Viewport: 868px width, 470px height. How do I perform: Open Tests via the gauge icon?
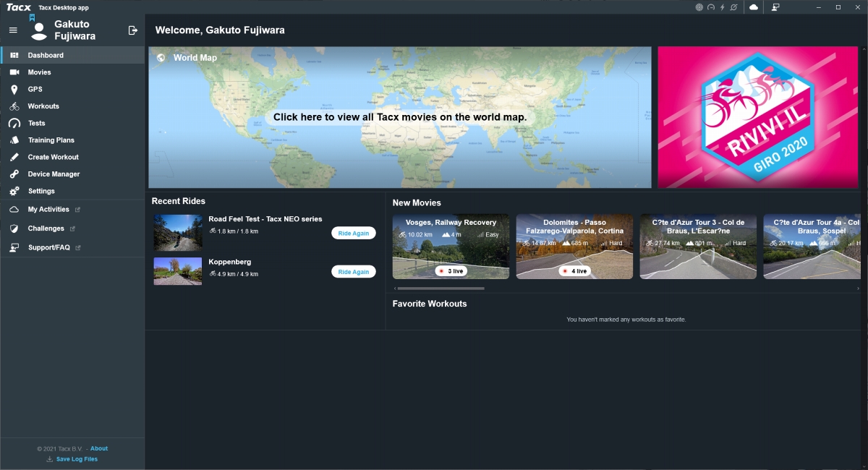point(14,124)
